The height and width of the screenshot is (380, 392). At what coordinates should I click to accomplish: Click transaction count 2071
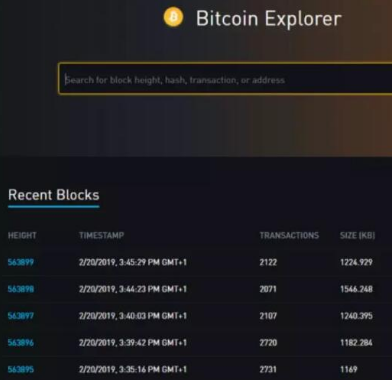(268, 289)
